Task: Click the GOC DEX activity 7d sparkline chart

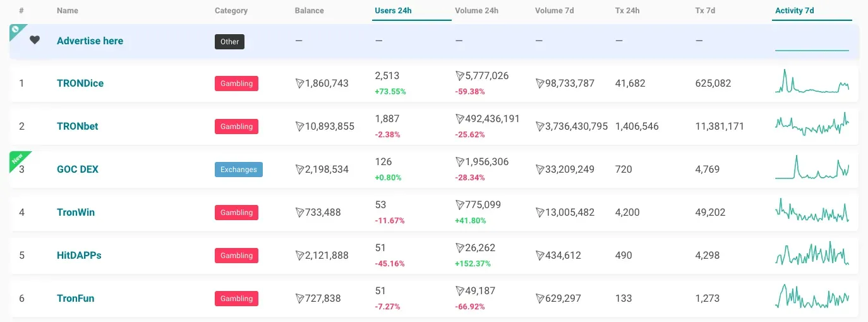Action: pos(812,168)
